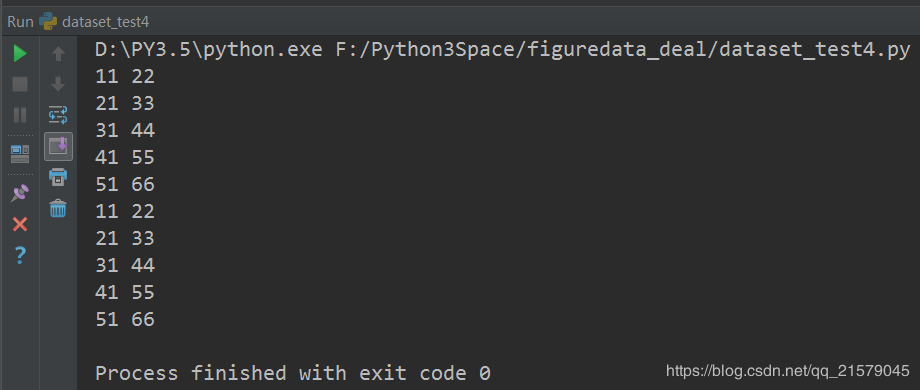The height and width of the screenshot is (390, 920).
Task: Click the Python logo beside dataset_test4
Action: pyautogui.click(x=48, y=22)
